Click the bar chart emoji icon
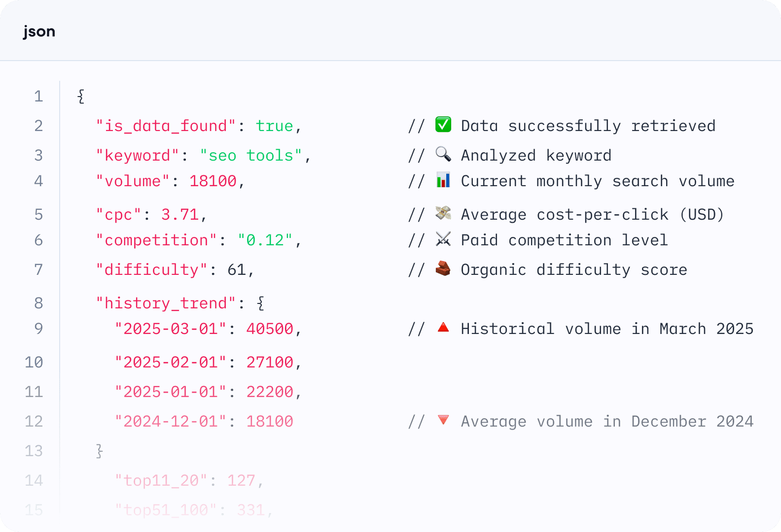The image size is (781, 532). click(443, 180)
